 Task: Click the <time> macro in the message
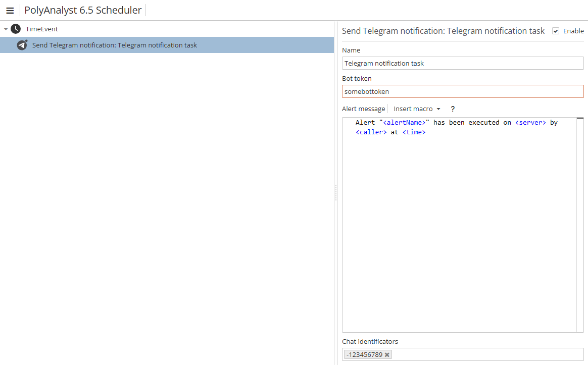click(x=414, y=132)
